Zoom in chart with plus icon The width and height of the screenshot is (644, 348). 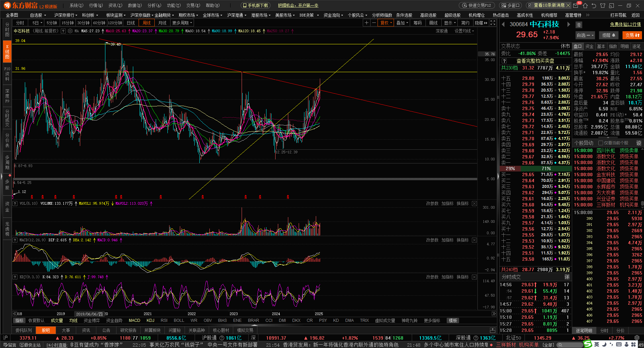(x=366, y=23)
